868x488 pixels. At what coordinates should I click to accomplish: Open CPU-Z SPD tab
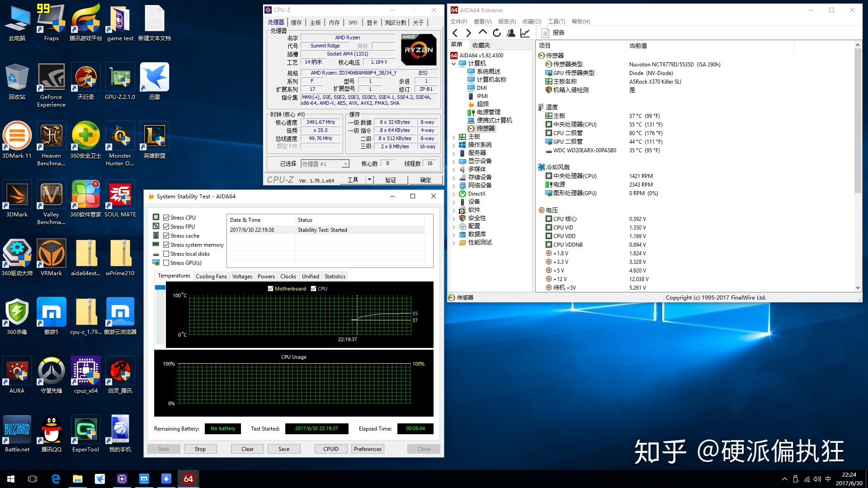[353, 23]
